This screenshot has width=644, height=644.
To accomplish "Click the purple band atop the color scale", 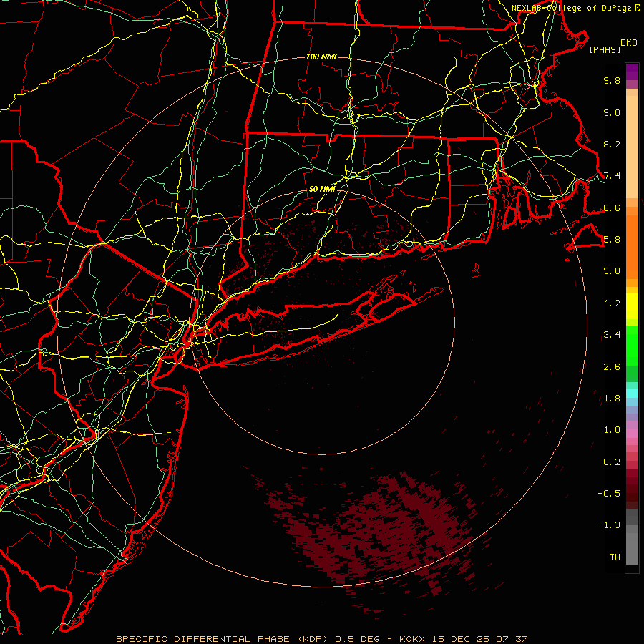I will pos(632,72).
